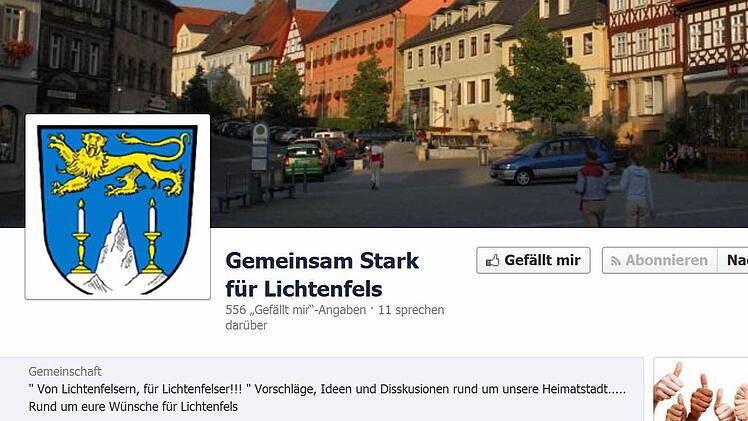Click the 11 sprechen darüber stat
Viewport: 748px width, 421px height.
pos(335,318)
